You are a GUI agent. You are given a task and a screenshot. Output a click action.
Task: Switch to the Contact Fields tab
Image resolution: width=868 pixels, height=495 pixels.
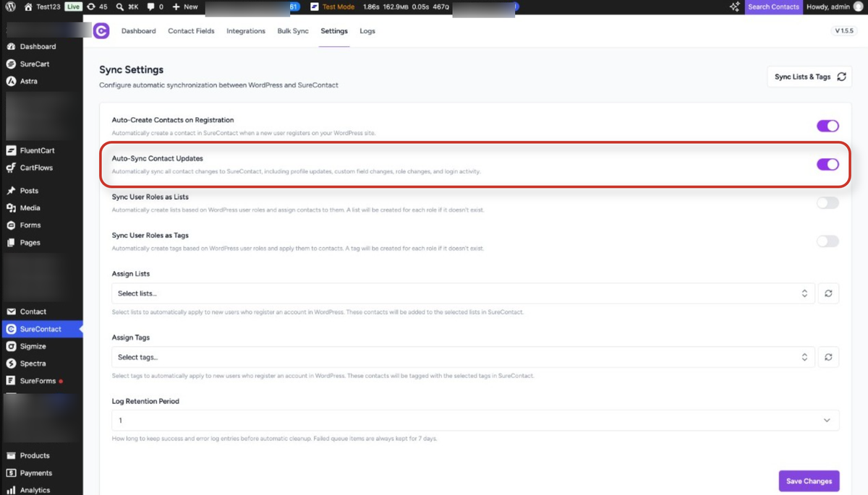click(191, 31)
